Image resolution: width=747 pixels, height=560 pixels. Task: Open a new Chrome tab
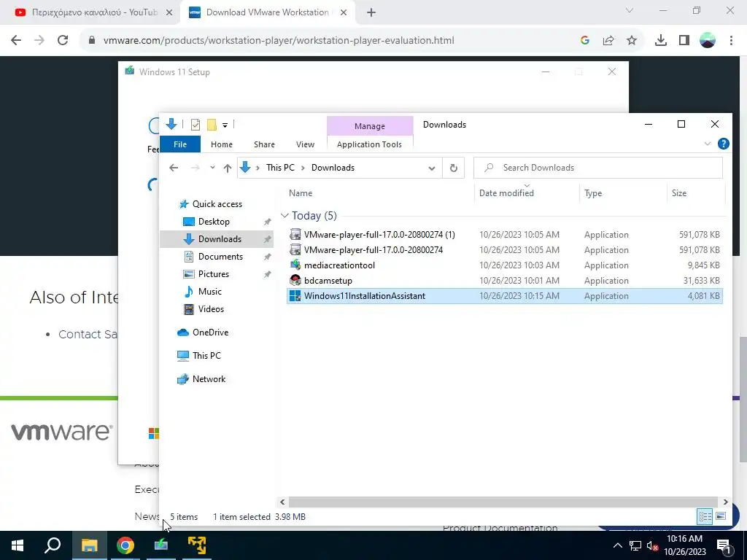coord(371,13)
